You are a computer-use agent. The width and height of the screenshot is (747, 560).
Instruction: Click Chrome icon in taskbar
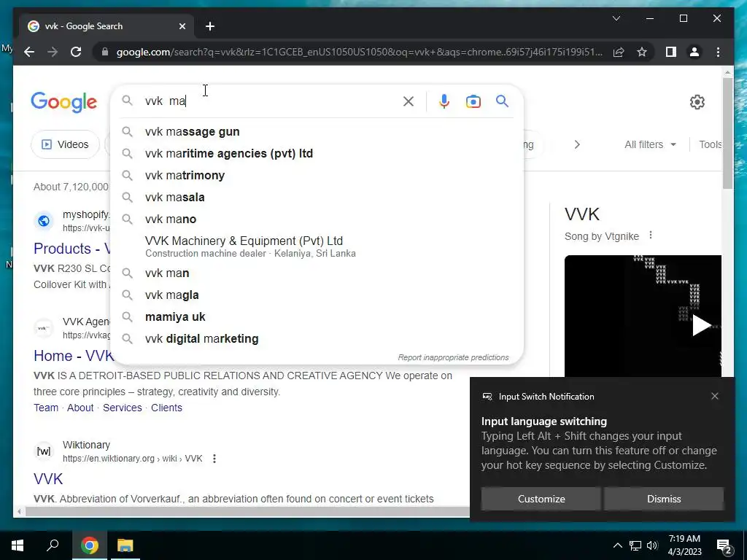[x=89, y=545]
